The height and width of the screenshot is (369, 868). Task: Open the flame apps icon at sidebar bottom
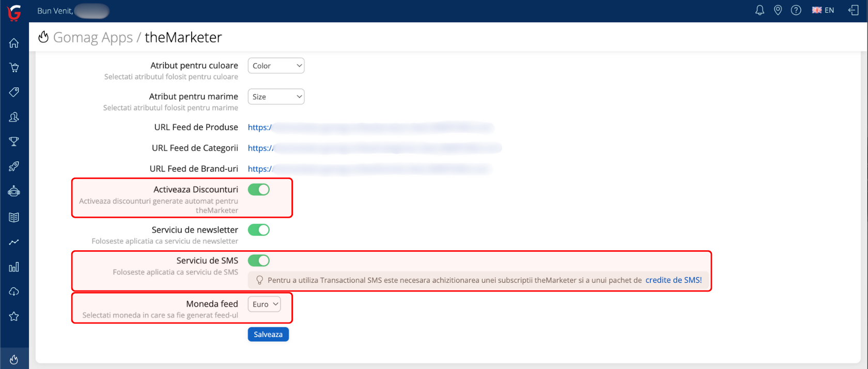point(14,359)
